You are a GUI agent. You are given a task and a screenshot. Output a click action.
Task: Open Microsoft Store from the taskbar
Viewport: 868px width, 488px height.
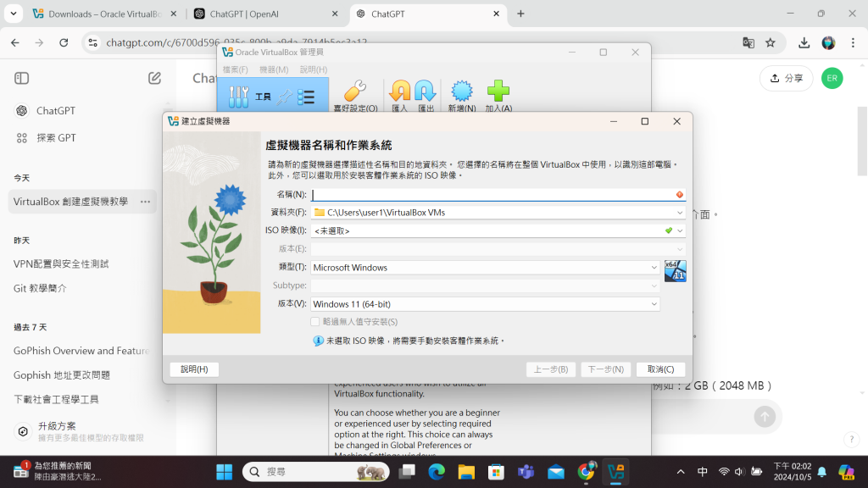coord(496,472)
